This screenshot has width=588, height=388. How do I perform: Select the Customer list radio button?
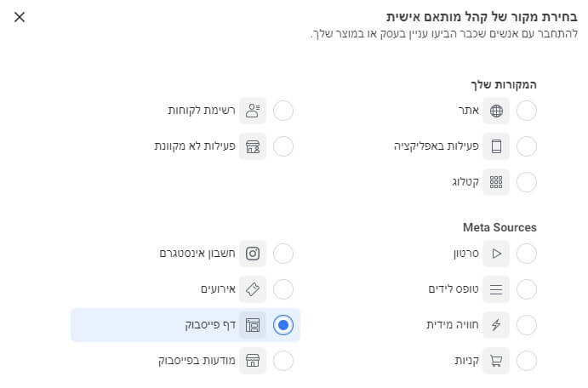(283, 111)
